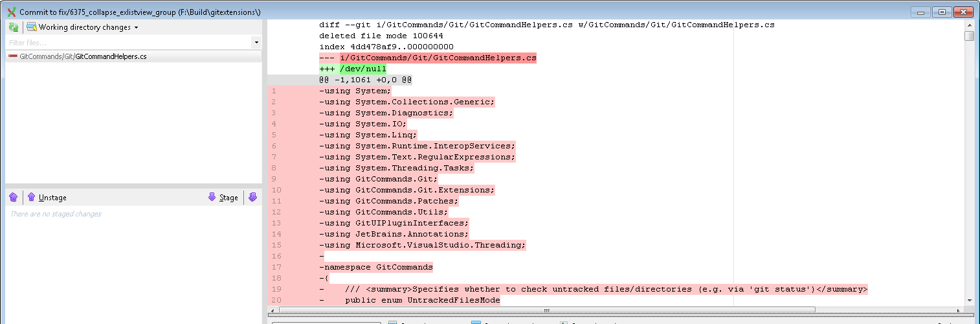Click the Unstage button
980x324 pixels.
(x=47, y=198)
